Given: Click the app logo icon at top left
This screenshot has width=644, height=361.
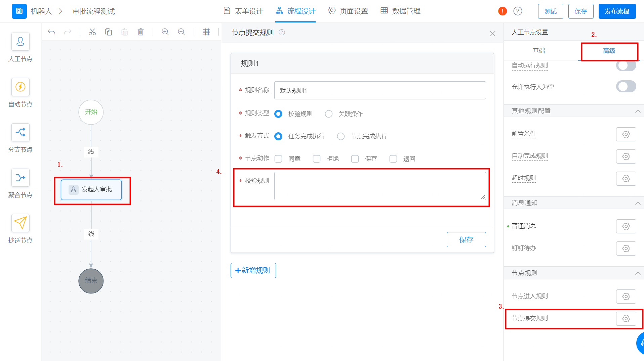Looking at the screenshot, I should pos(19,11).
